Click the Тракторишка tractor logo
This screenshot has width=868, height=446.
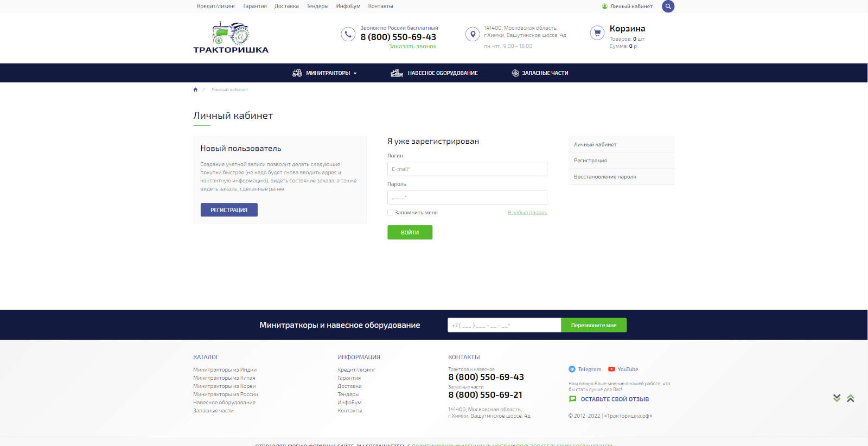(231, 37)
